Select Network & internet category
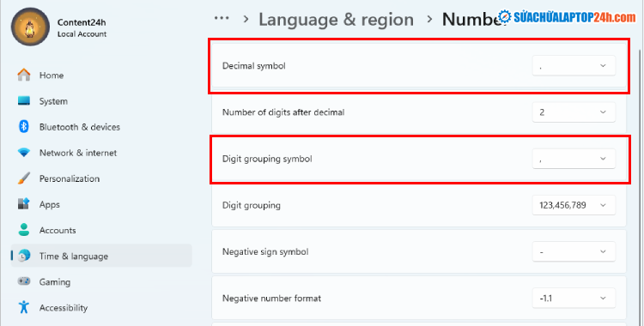Screen dimensions: 644x326 tap(101, 153)
